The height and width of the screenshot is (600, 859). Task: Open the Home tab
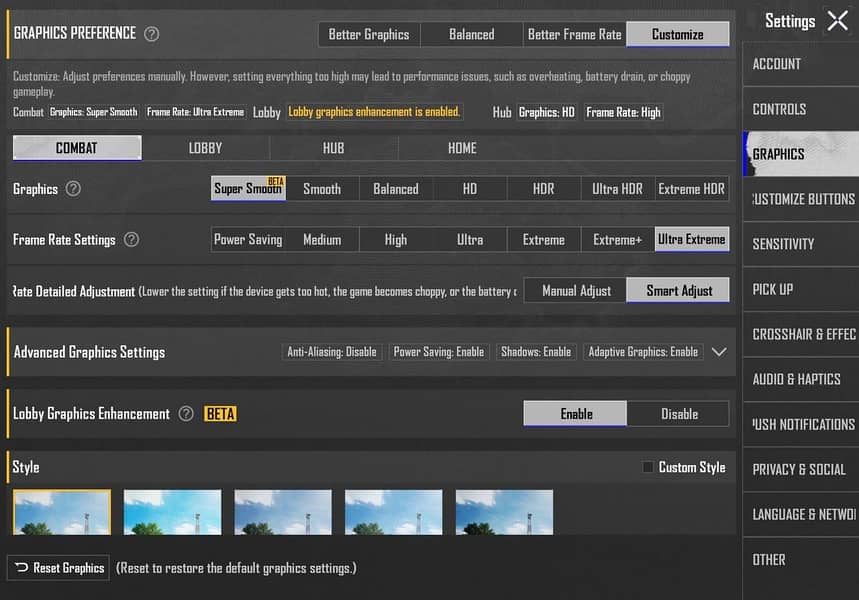462,148
